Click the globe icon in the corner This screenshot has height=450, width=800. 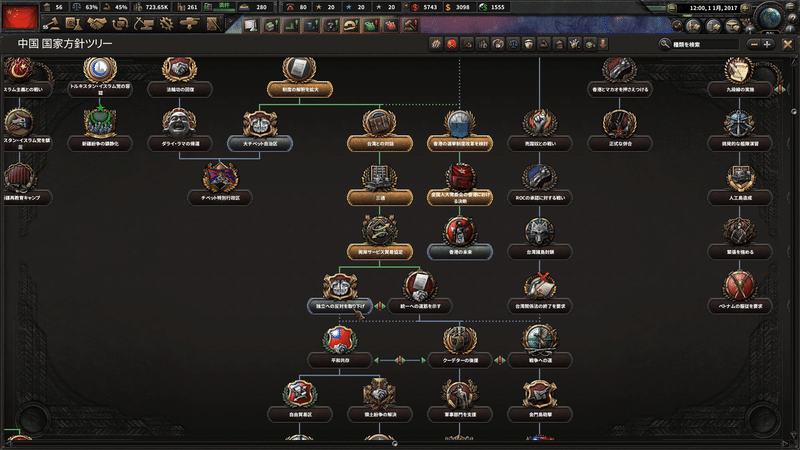(x=770, y=17)
